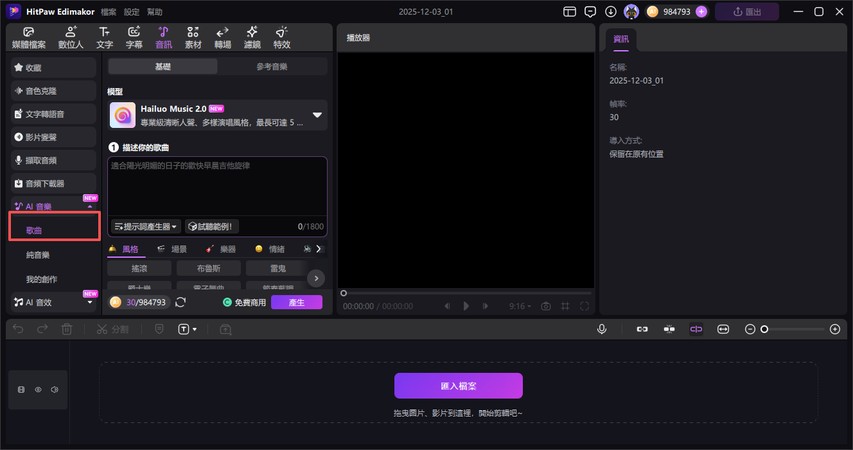Open the 幫助 help menu
Viewport: 853px width, 450px height.
coord(154,12)
